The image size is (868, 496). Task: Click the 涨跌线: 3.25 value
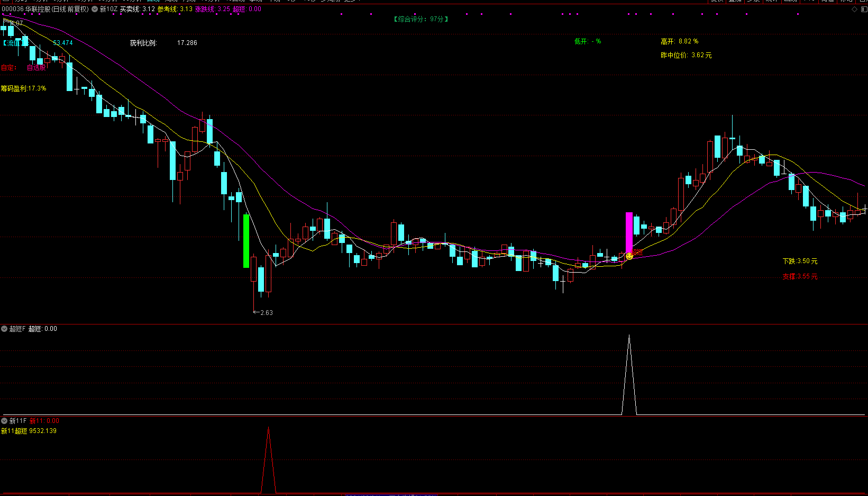[213, 9]
